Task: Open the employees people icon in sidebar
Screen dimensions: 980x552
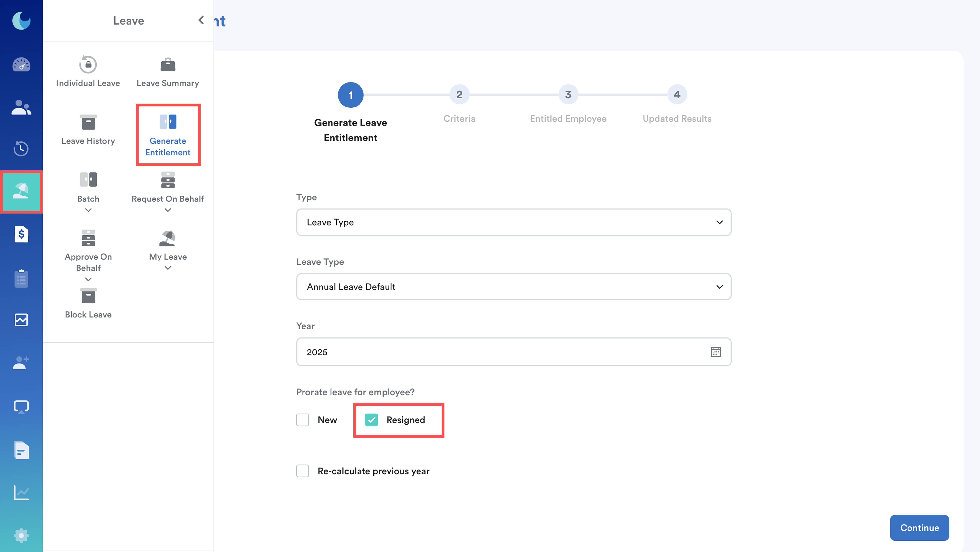Action: [21, 108]
